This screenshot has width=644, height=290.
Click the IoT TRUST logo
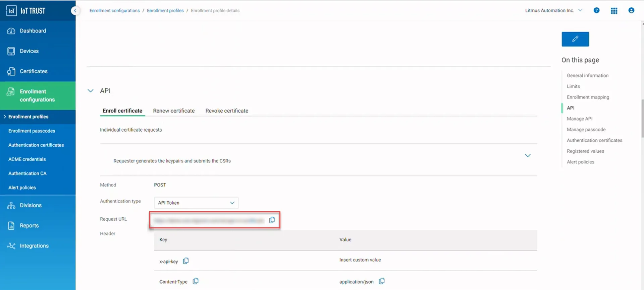point(26,11)
